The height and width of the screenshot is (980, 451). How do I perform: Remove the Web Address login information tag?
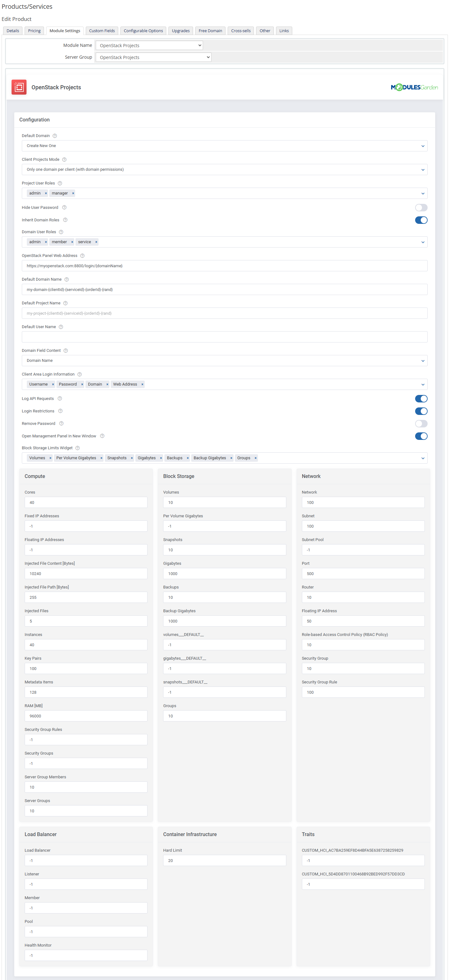(143, 384)
